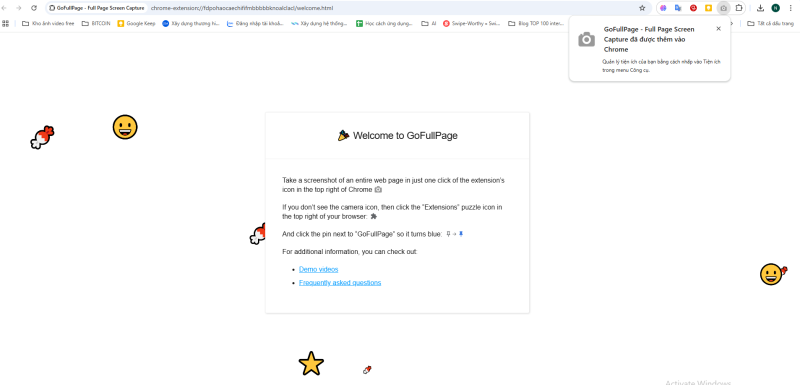Screen dimensions: 800x385
Task: Click the GoFullPage camera extension icon
Action: [x=723, y=8]
